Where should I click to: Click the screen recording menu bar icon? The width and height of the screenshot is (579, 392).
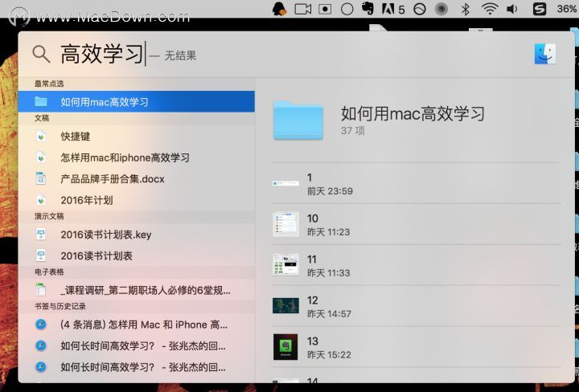[325, 9]
